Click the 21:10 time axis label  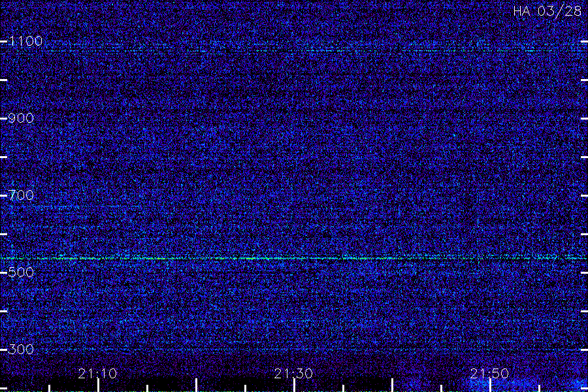(97, 373)
